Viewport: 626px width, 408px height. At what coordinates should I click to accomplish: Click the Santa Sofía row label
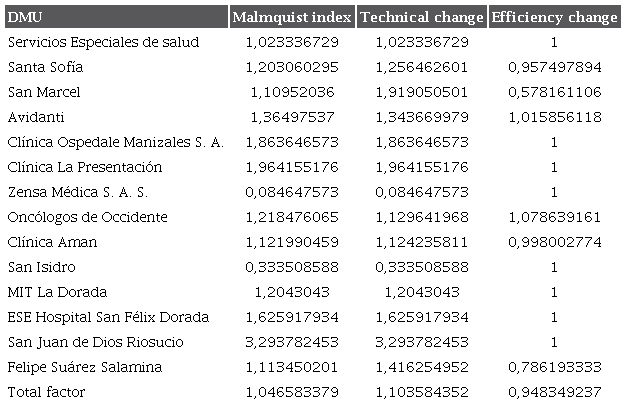coord(45,67)
